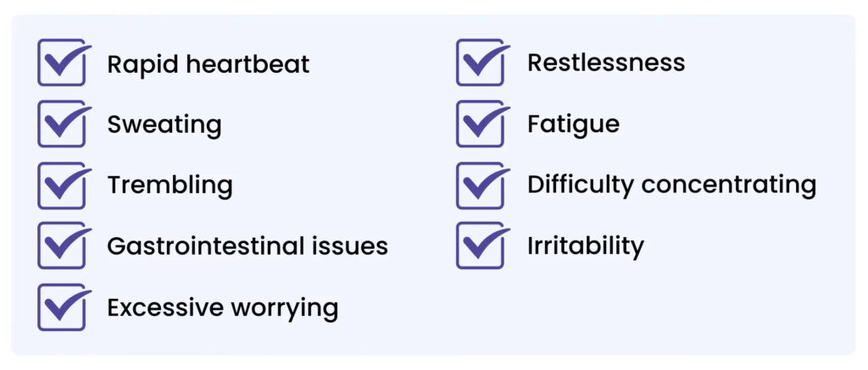Select the Difficulty concentrating label
Image resolution: width=868 pixels, height=370 pixels.
pyautogui.click(x=671, y=185)
